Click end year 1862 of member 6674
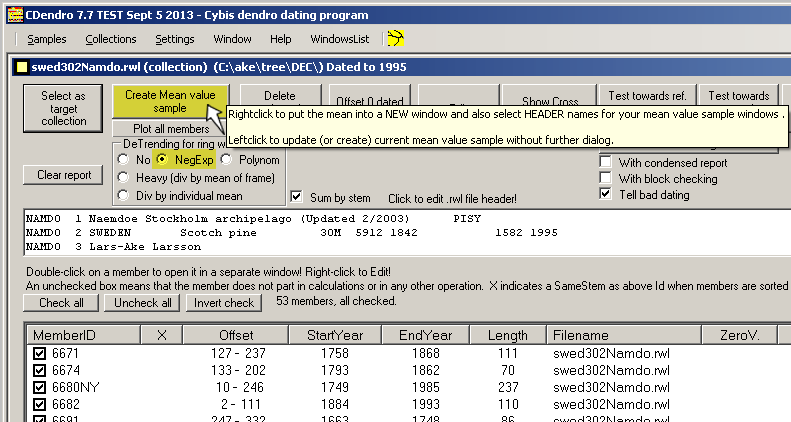This screenshot has height=422, width=791. click(426, 371)
